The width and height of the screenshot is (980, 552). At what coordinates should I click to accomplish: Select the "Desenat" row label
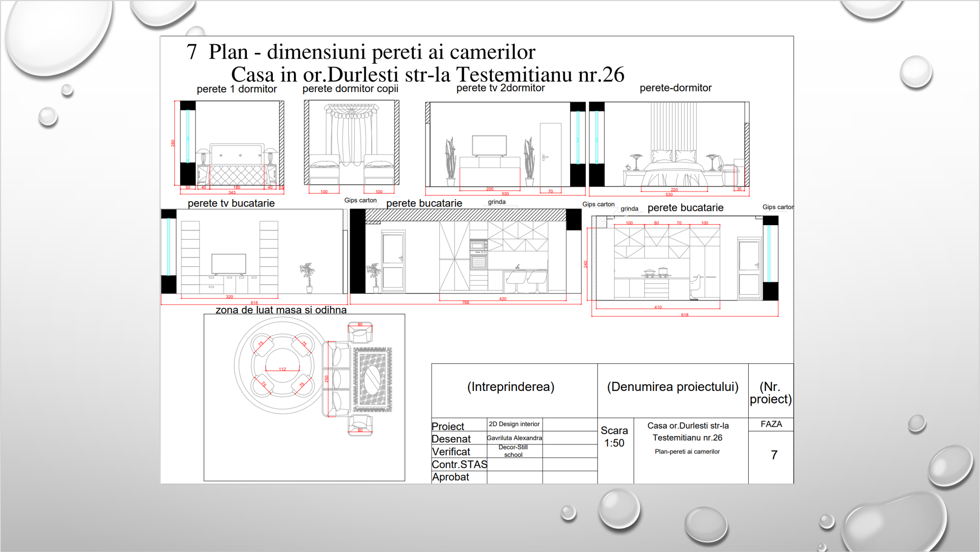click(x=451, y=439)
